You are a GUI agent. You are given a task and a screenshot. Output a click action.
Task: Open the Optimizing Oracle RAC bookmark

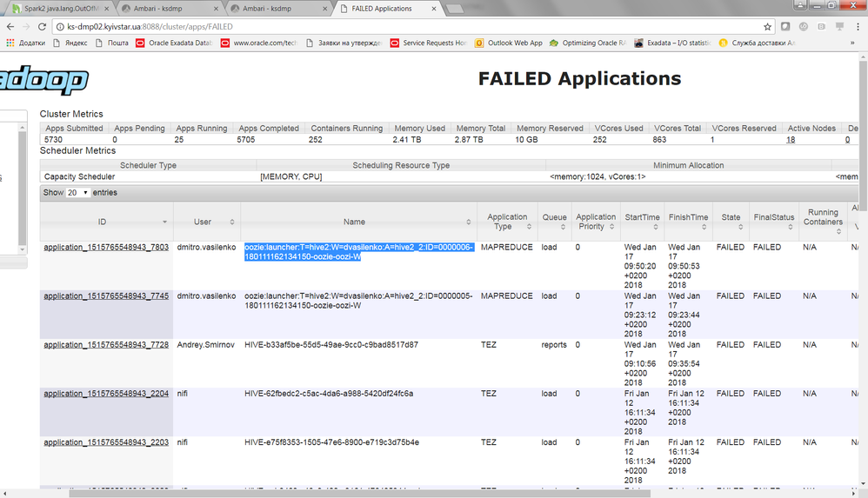588,43
